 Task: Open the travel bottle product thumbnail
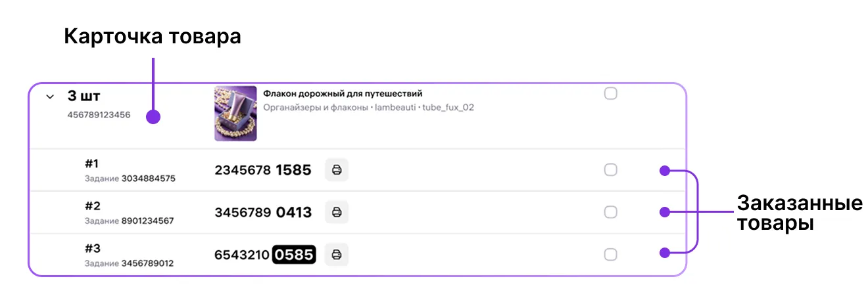click(235, 114)
